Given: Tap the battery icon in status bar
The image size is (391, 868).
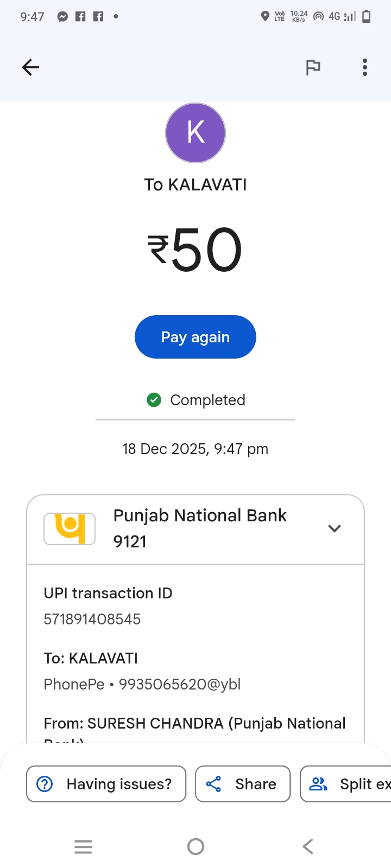Looking at the screenshot, I should (367, 17).
